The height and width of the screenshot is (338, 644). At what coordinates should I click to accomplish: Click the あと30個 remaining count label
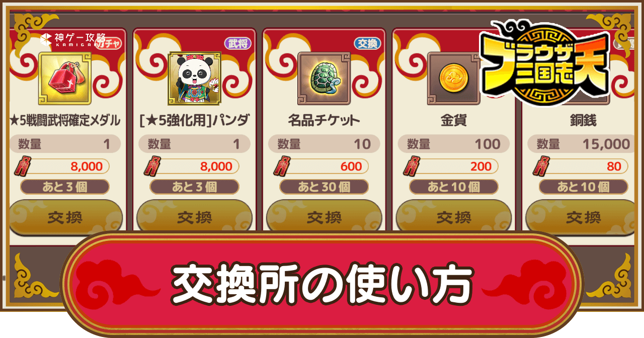pyautogui.click(x=324, y=187)
